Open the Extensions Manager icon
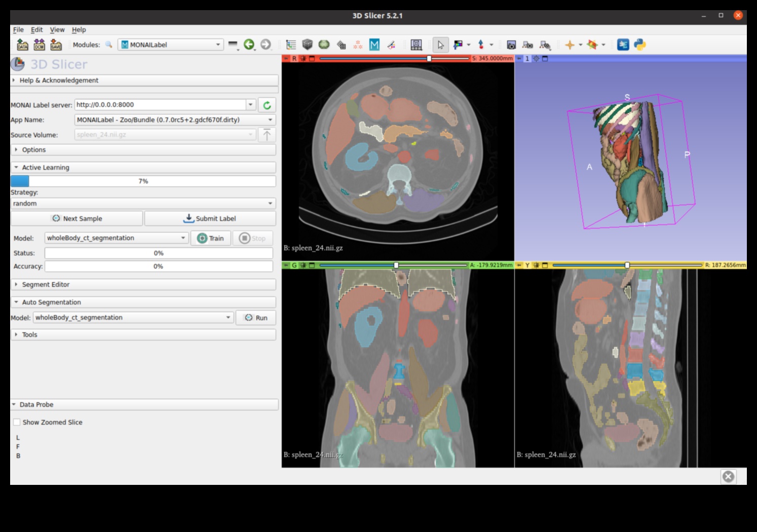The image size is (757, 532). tap(623, 45)
